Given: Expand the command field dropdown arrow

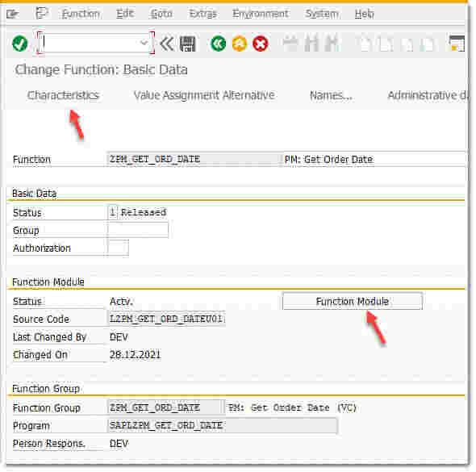Looking at the screenshot, I should 144,43.
